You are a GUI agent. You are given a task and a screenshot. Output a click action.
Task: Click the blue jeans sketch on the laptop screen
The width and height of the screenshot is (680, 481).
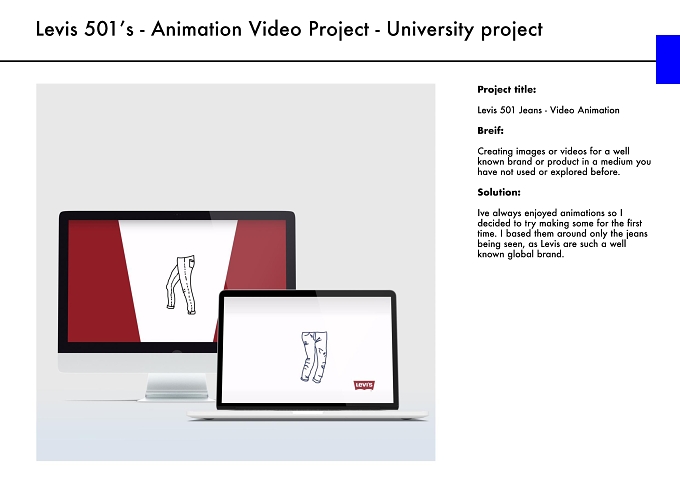tap(314, 357)
